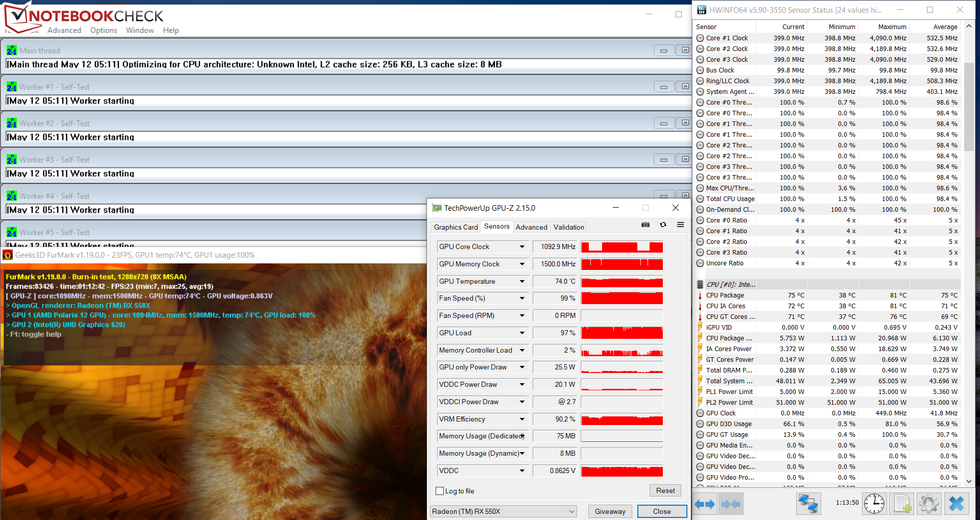Click the Average column header in HWiNFO
The image size is (980, 520).
coord(935,27)
